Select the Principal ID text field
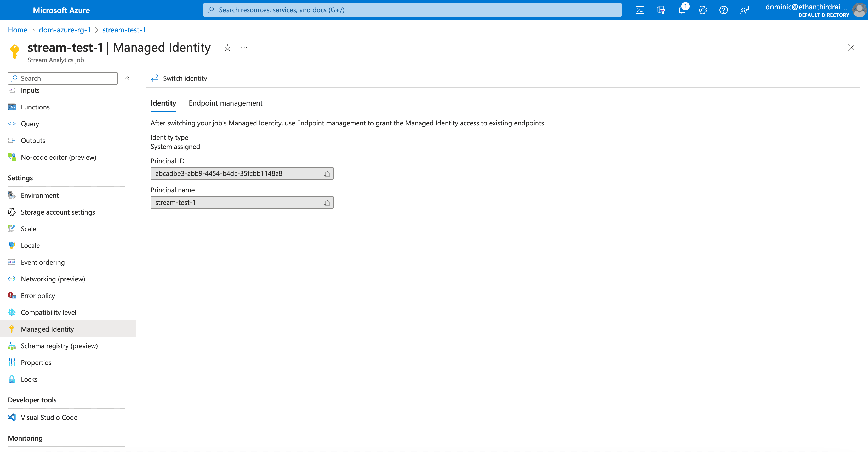 tap(242, 174)
